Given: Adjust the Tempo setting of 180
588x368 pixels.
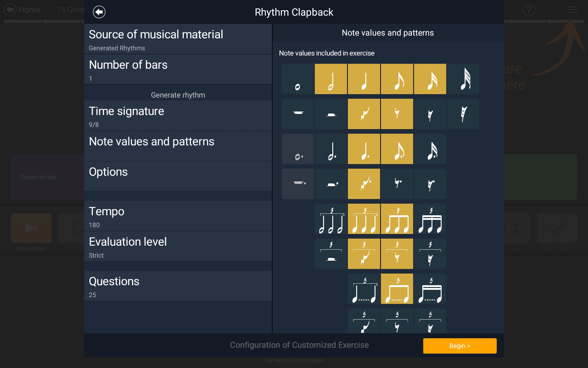Looking at the screenshot, I should pos(178,216).
